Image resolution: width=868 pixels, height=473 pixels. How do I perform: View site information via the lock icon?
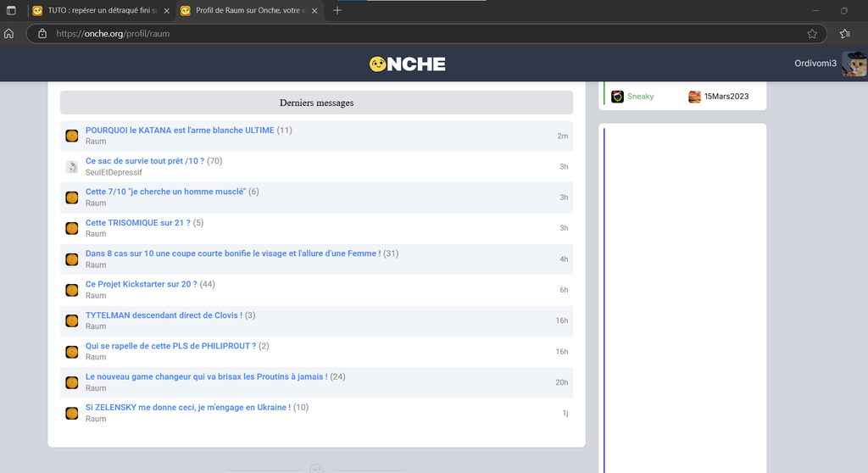tap(42, 34)
